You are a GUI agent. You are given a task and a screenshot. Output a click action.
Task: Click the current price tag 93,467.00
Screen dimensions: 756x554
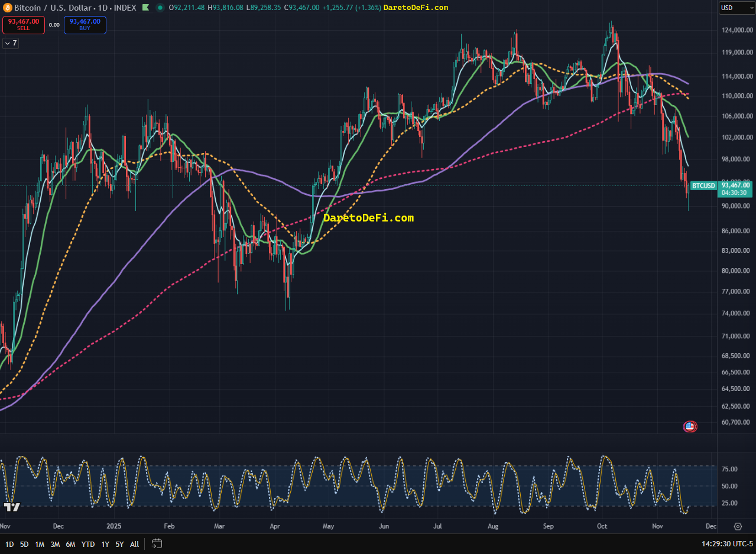(736, 185)
